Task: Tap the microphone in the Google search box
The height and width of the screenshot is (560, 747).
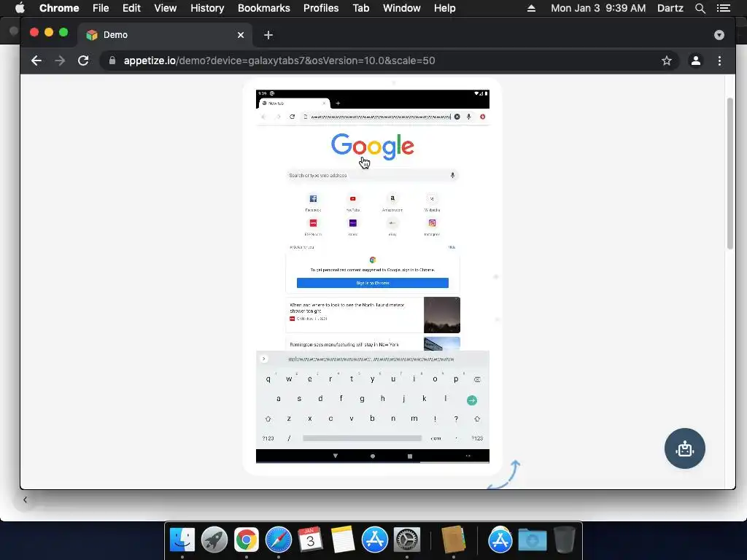Action: 452,175
